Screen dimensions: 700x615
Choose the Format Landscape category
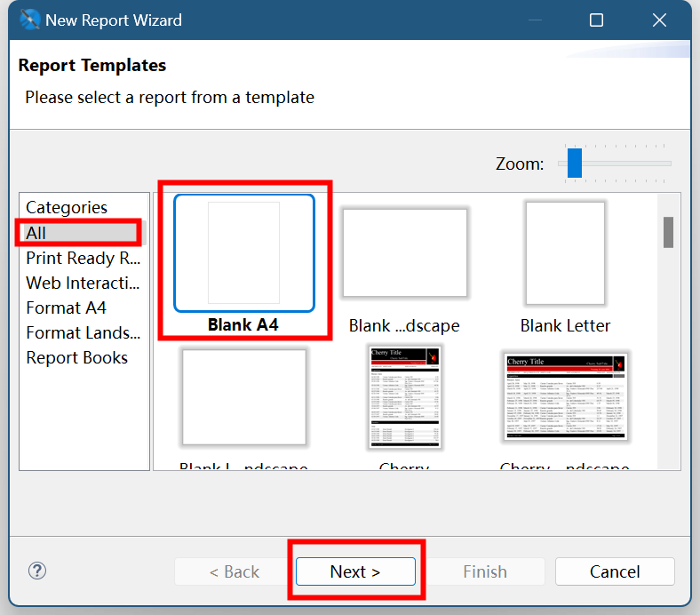click(83, 332)
